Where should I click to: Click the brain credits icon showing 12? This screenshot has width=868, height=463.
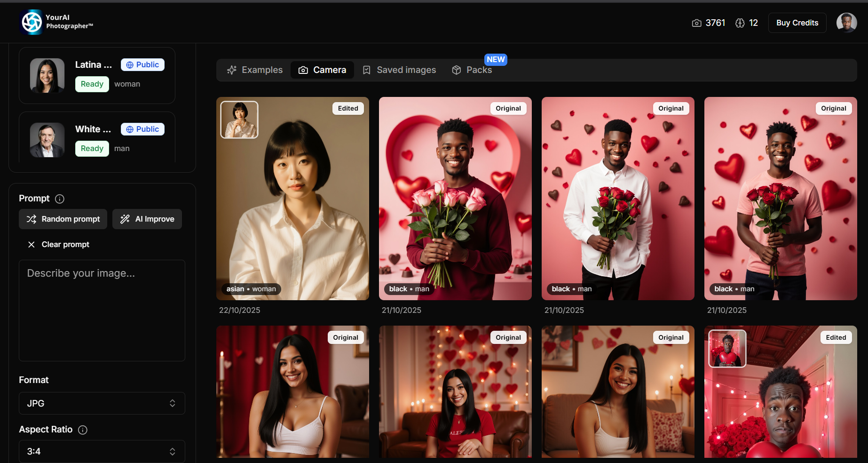740,23
